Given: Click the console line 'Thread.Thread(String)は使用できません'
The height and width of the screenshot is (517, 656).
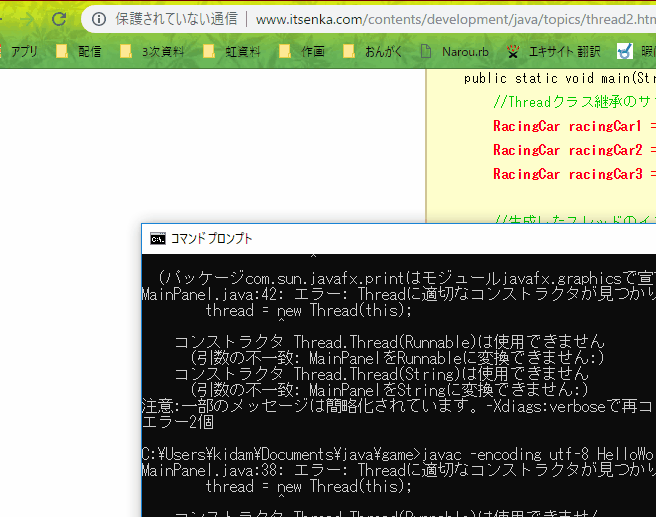Looking at the screenshot, I should tap(382, 374).
